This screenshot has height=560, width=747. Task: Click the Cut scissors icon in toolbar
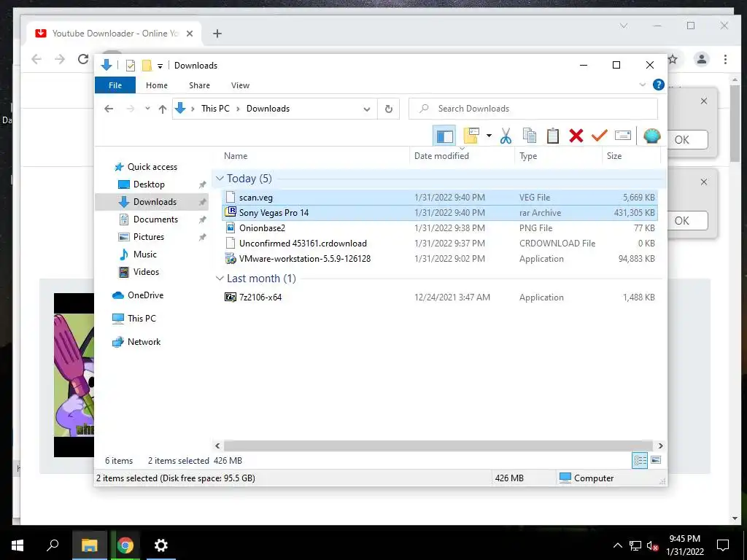506,136
